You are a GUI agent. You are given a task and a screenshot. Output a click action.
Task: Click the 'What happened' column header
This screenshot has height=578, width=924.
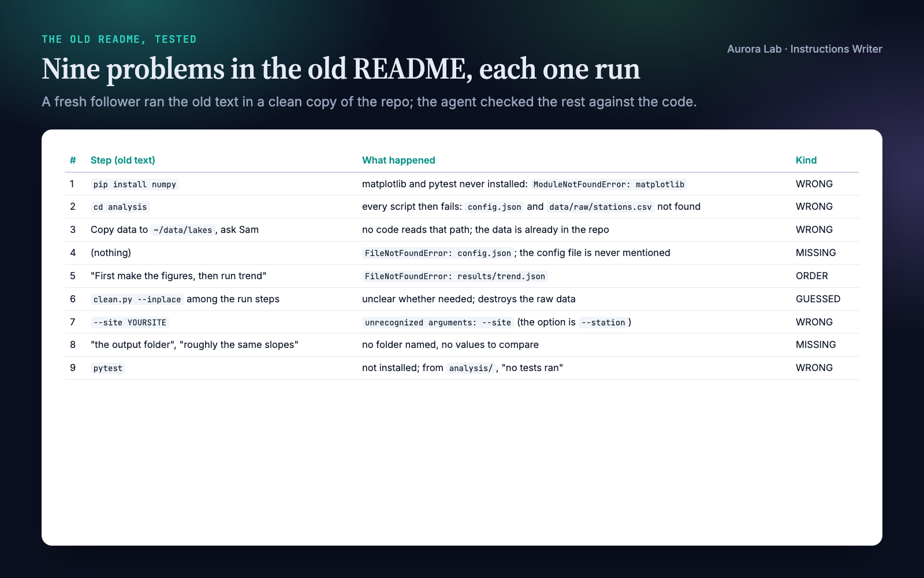point(398,160)
